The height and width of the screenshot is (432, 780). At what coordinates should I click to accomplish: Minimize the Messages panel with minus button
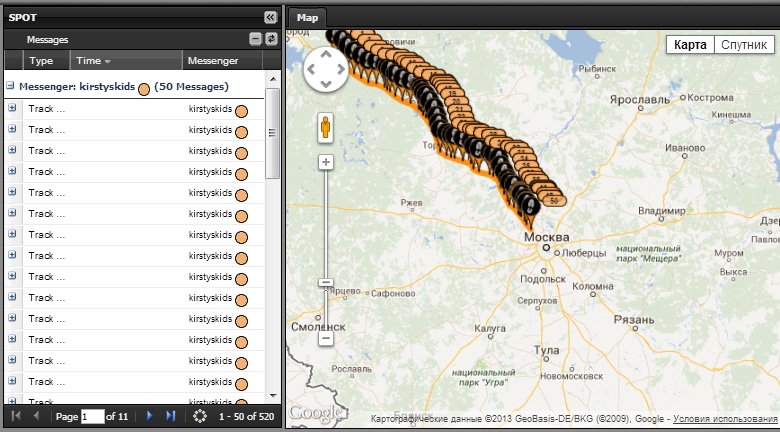[256, 39]
